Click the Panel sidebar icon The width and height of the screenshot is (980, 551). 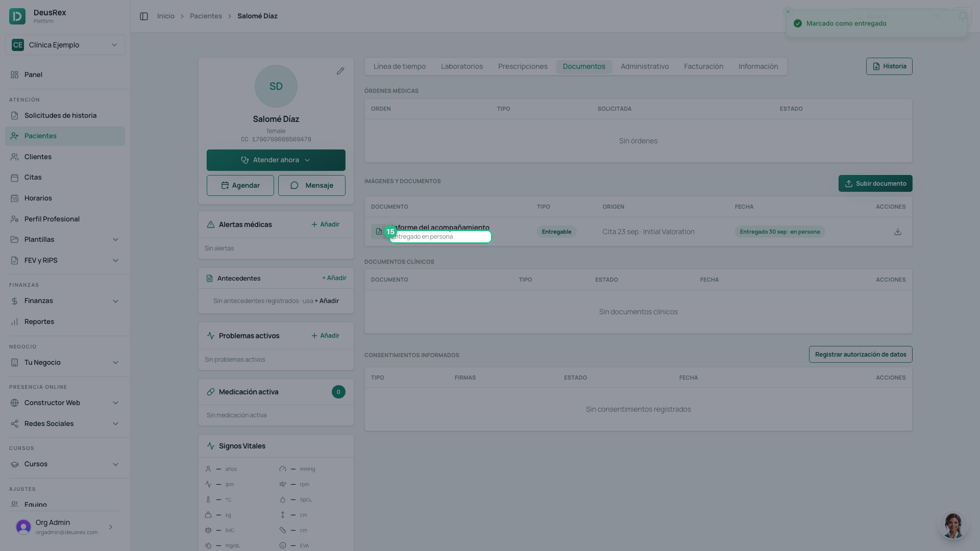(14, 74)
